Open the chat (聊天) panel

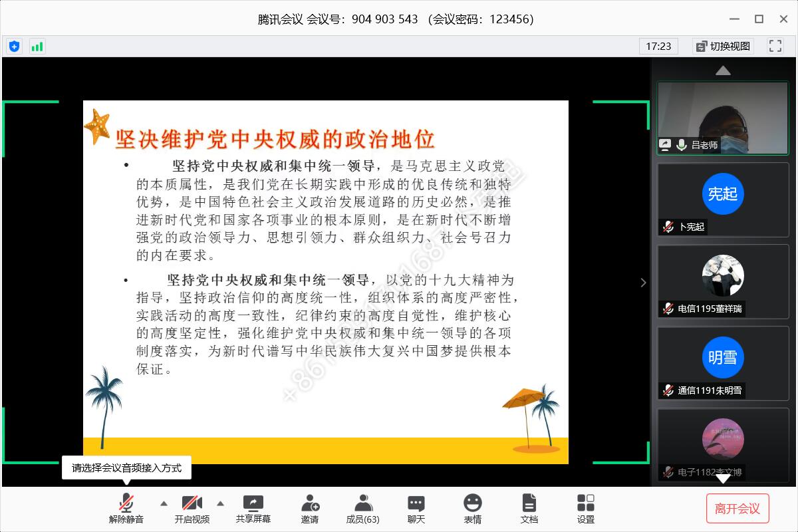[x=416, y=509]
